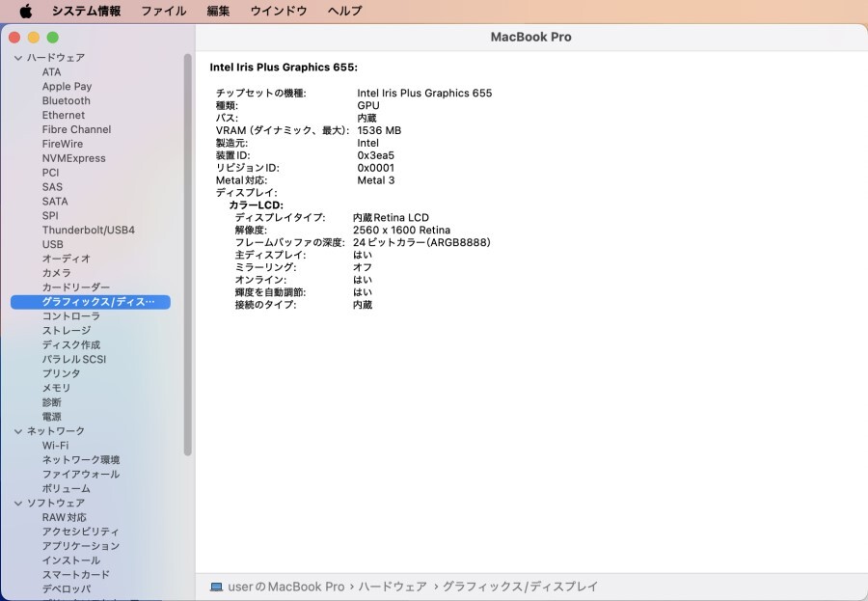Viewport: 868px width, 601px height.
Task: Select メモリ in the sidebar
Action: pyautogui.click(x=56, y=389)
